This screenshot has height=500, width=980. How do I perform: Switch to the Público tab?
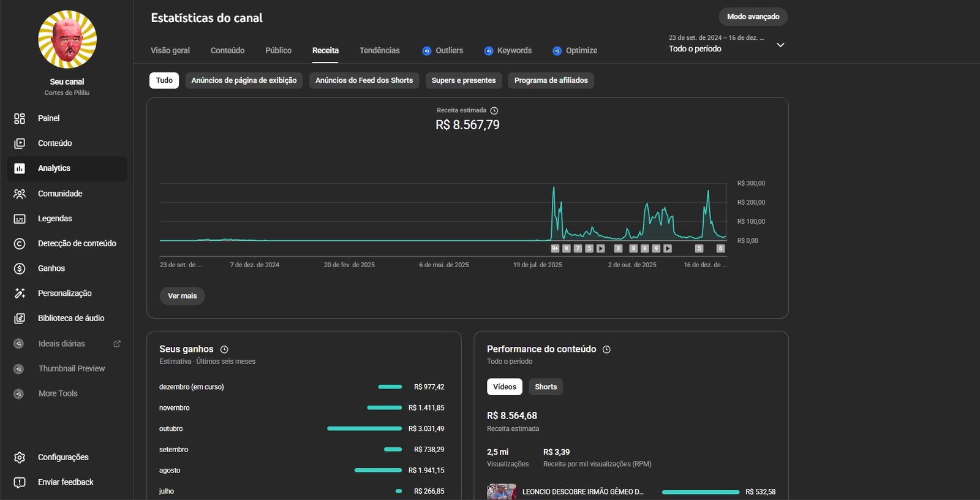pos(278,50)
